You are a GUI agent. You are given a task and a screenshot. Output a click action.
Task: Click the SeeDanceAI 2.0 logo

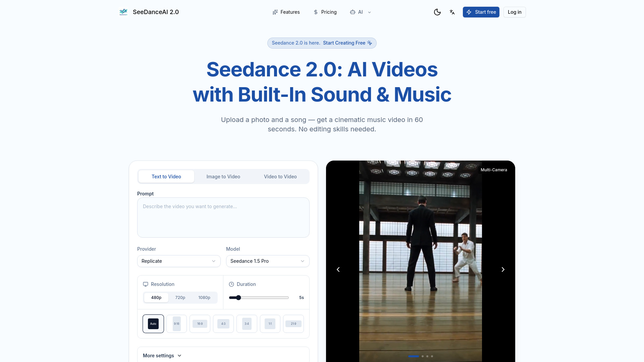(149, 12)
